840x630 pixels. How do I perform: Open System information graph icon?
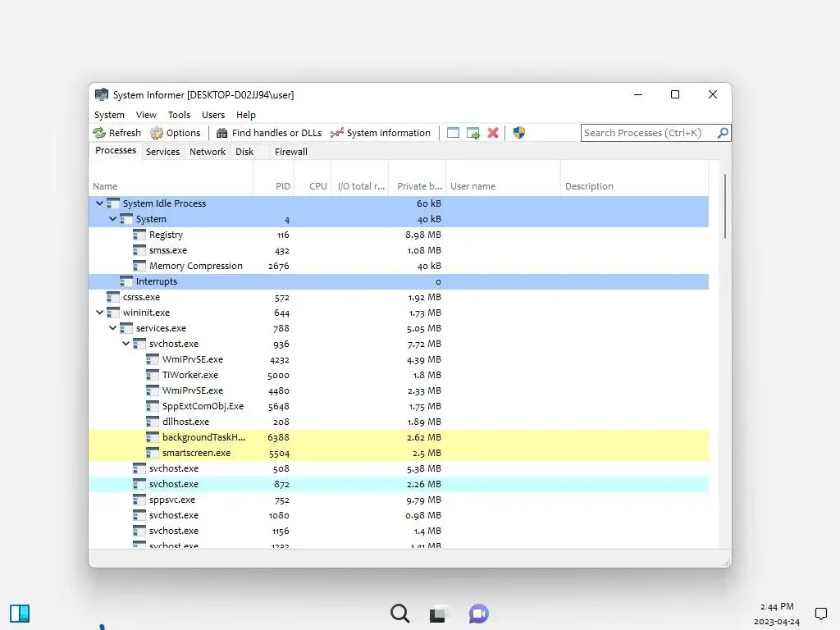tap(337, 133)
